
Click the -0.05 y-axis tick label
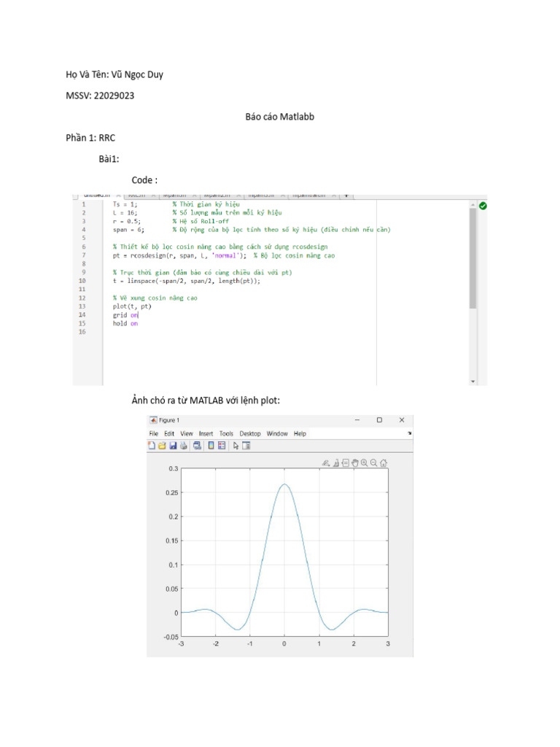coord(171,637)
